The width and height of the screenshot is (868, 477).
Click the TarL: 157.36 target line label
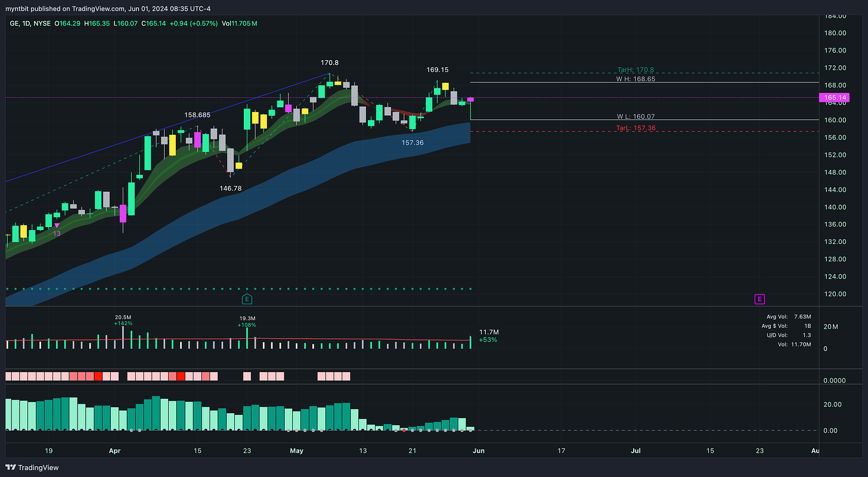pyautogui.click(x=635, y=128)
